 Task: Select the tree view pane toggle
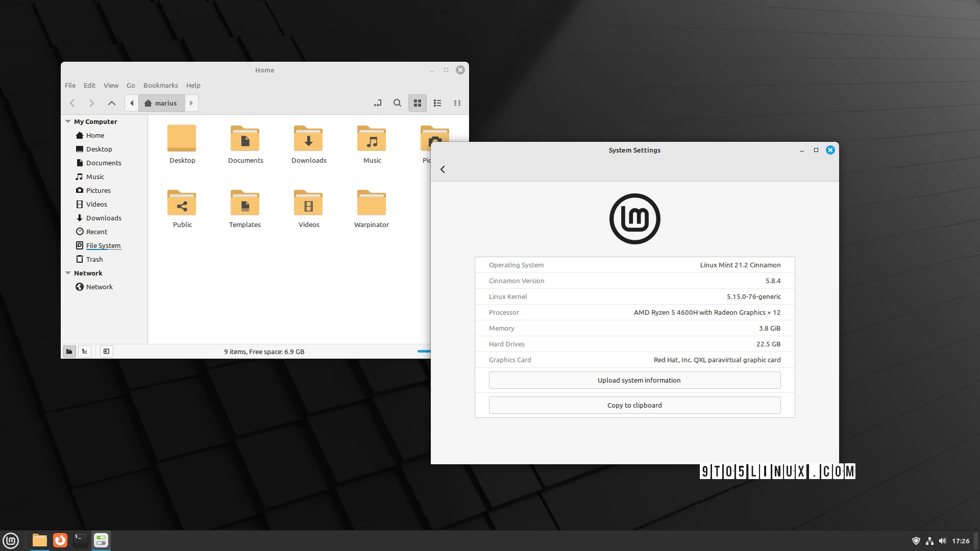pyautogui.click(x=84, y=352)
